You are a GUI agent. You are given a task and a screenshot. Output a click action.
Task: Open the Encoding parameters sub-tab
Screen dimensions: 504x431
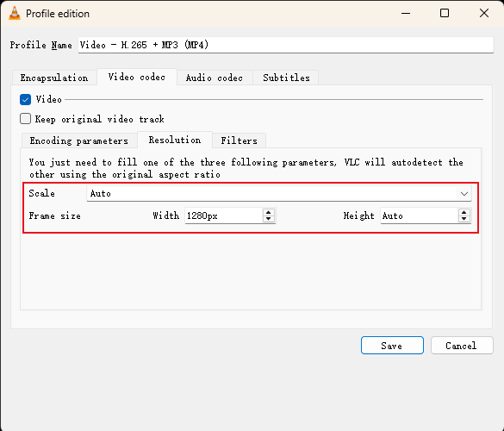[x=79, y=141]
